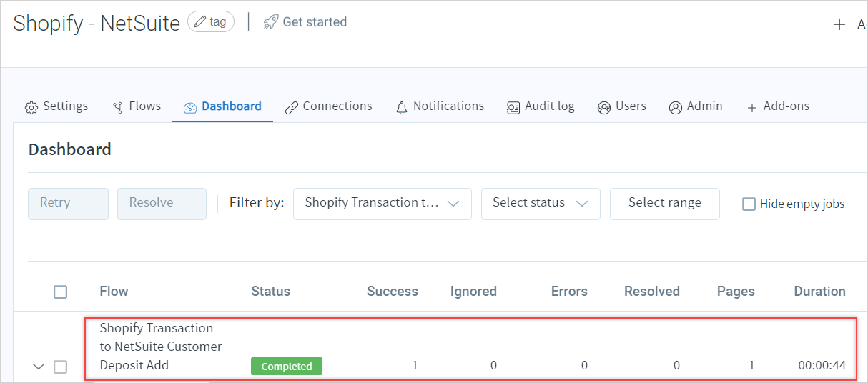Click the Flow column header
The image size is (868, 383).
click(114, 292)
